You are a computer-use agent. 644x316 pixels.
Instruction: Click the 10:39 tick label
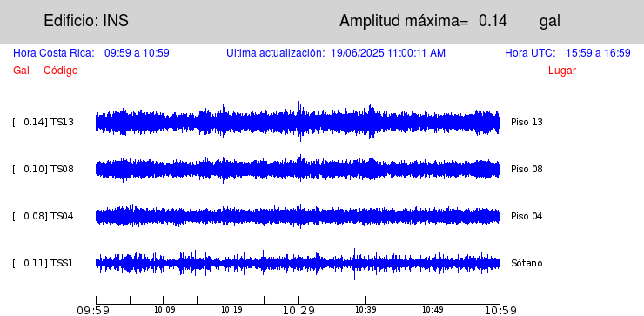366,309
